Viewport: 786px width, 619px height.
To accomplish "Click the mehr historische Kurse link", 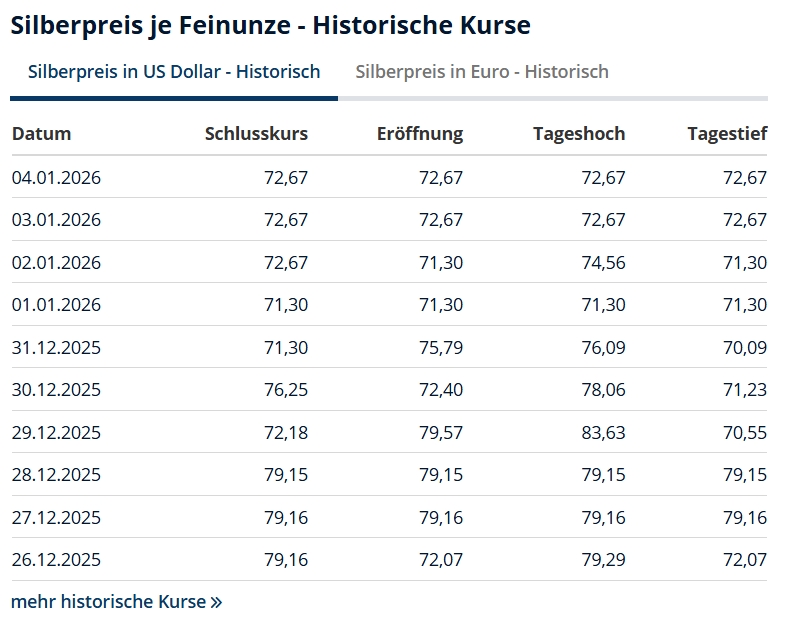I will coord(109,602).
